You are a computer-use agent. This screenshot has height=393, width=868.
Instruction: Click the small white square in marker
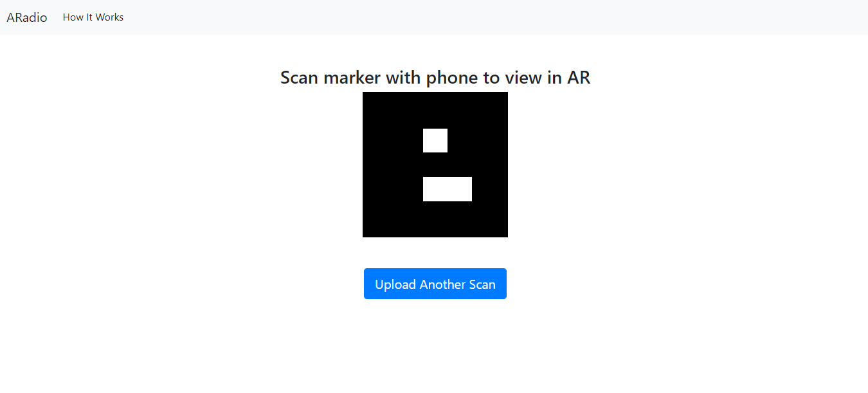coord(435,140)
